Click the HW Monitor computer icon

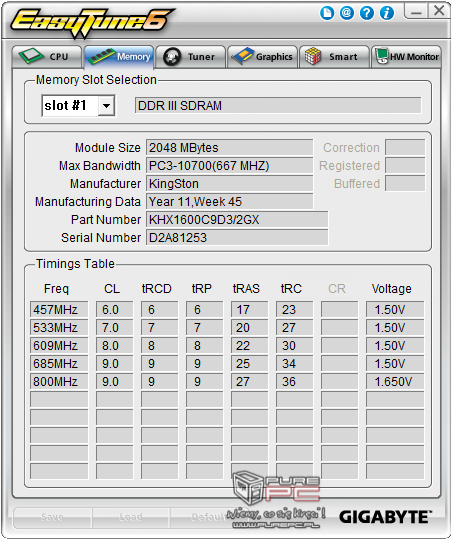tap(382, 56)
